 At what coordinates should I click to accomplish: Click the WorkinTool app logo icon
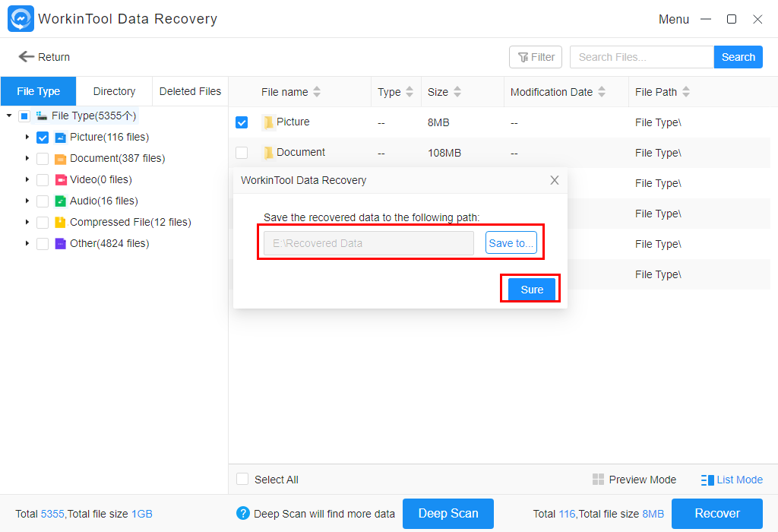pyautogui.click(x=21, y=19)
